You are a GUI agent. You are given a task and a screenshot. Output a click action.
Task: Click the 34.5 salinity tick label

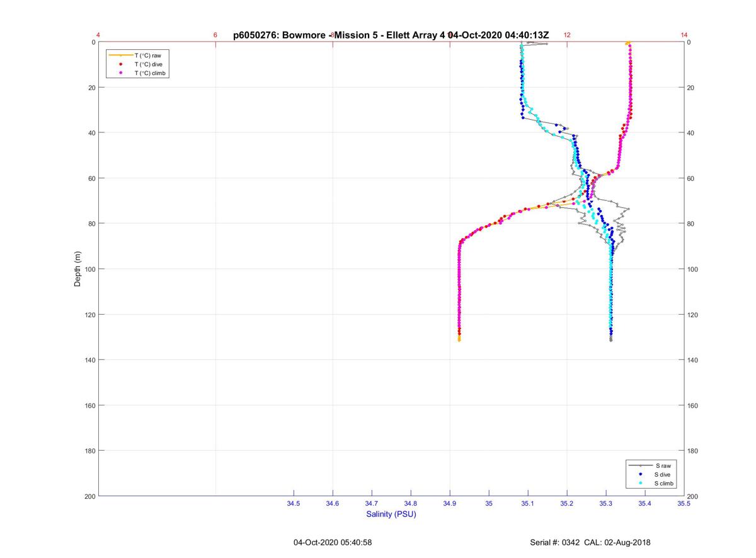[294, 504]
